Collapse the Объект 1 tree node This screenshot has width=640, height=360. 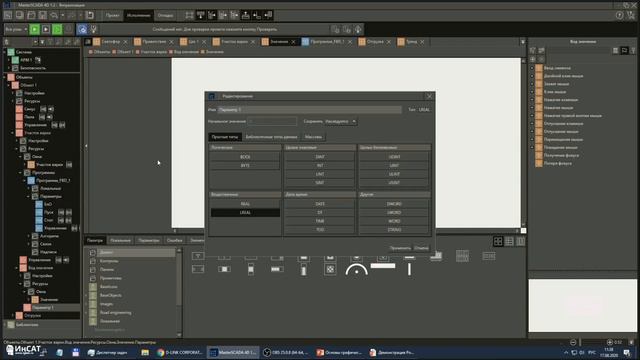click(x=9, y=85)
